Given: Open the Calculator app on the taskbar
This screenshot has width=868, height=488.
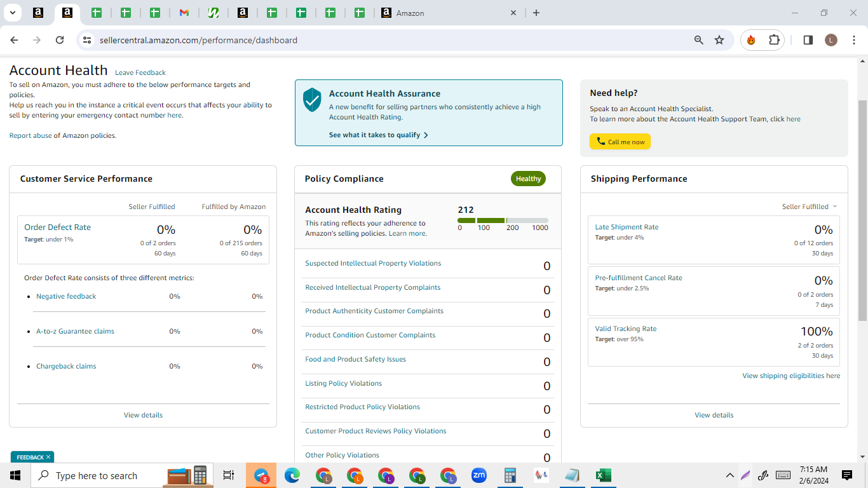Looking at the screenshot, I should tap(510, 475).
